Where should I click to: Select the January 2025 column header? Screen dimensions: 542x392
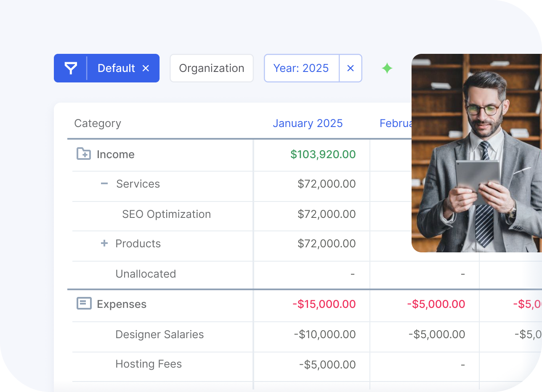pyautogui.click(x=307, y=123)
